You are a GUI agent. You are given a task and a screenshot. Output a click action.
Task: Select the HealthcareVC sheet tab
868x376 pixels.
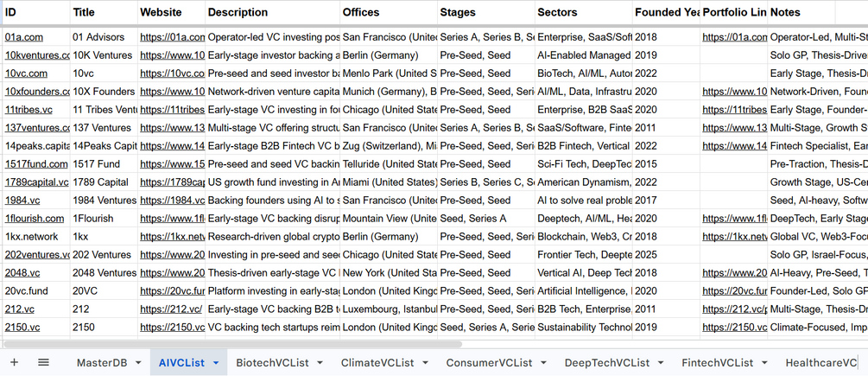[821, 363]
